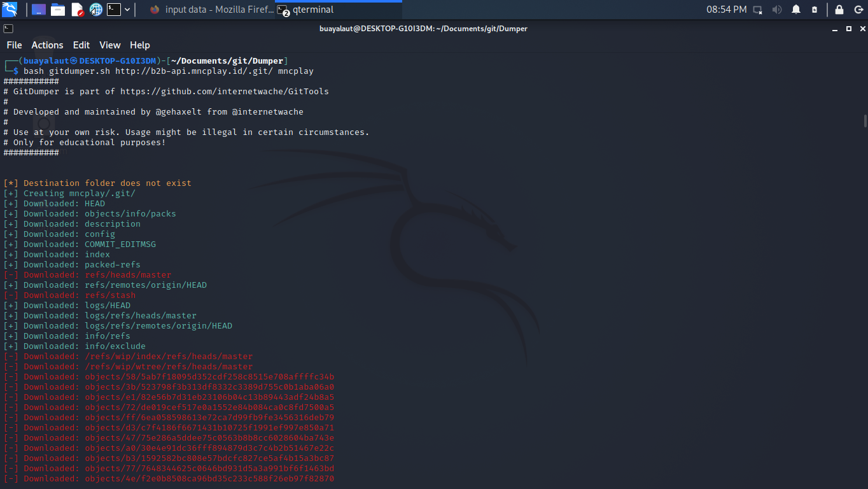
Task: Open the Actions menu
Action: (x=47, y=45)
